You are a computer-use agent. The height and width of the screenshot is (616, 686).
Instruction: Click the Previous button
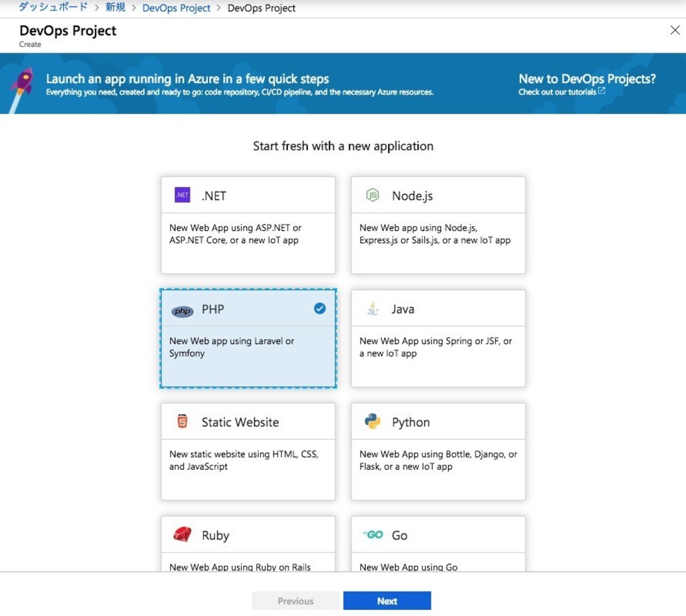coord(296,601)
